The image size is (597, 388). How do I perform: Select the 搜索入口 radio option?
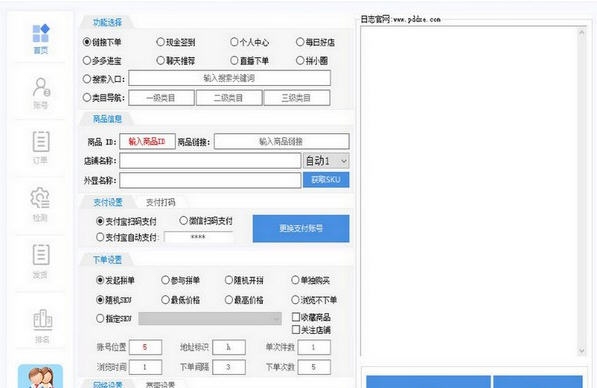[x=104, y=79]
